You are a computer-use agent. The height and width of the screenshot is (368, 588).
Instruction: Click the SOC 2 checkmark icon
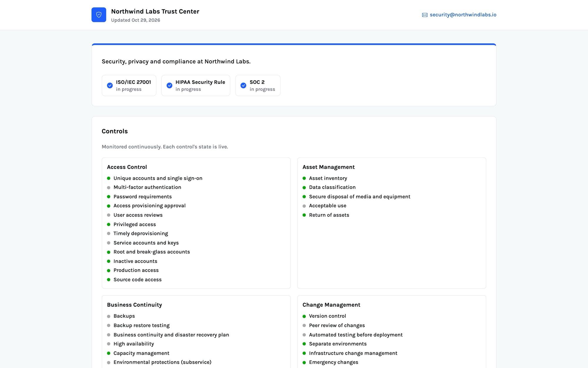pyautogui.click(x=243, y=85)
